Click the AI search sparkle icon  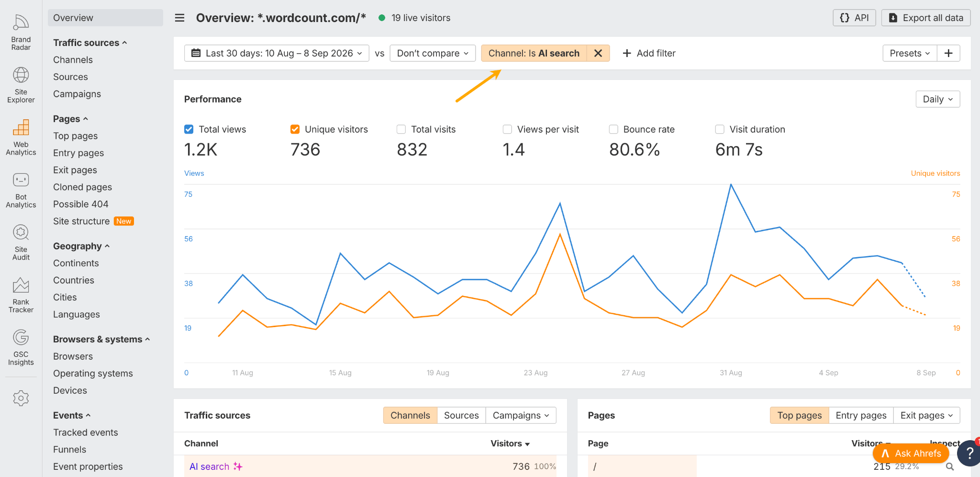point(238,466)
